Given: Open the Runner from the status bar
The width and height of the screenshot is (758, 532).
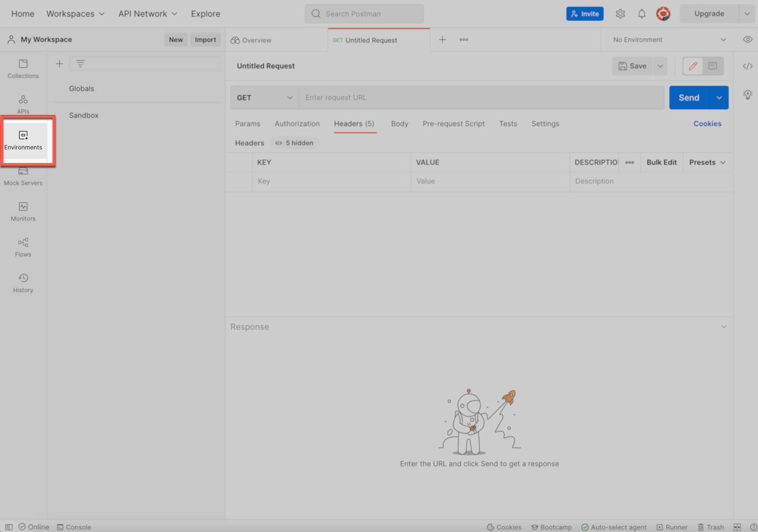Looking at the screenshot, I should (672, 527).
